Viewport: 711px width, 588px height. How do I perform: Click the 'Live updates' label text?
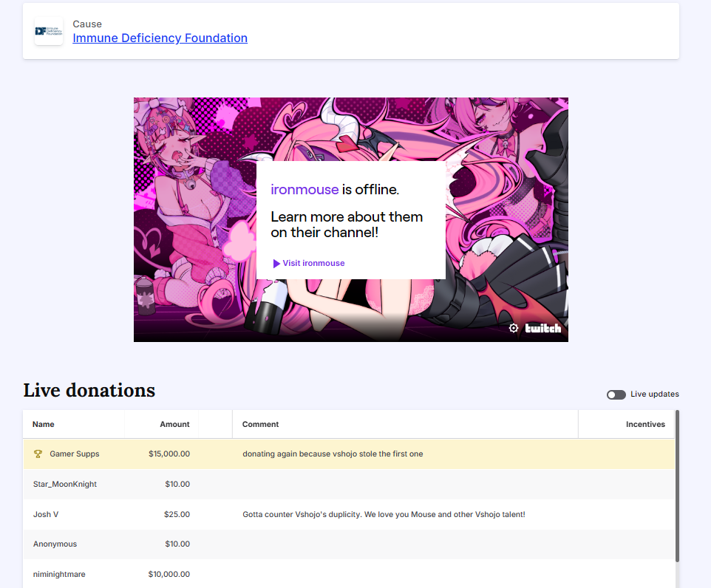(x=655, y=394)
